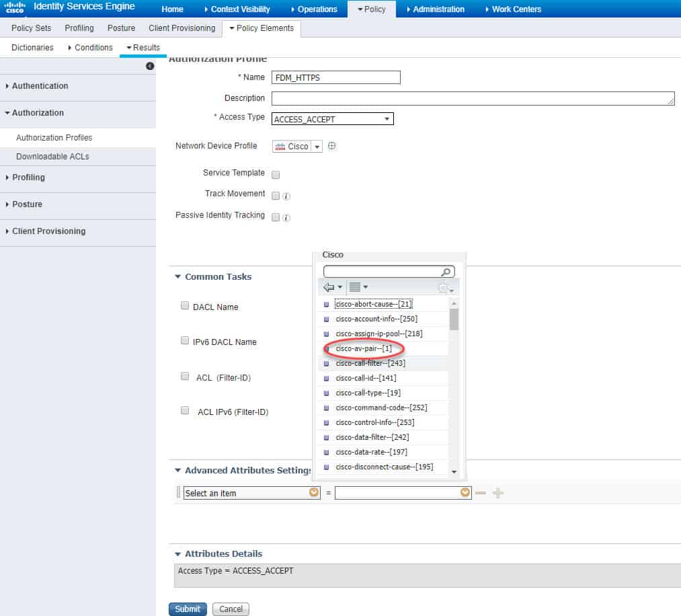Screen dimensions: 681x616
Task: Collapse the Common Tasks section
Action: coord(177,276)
